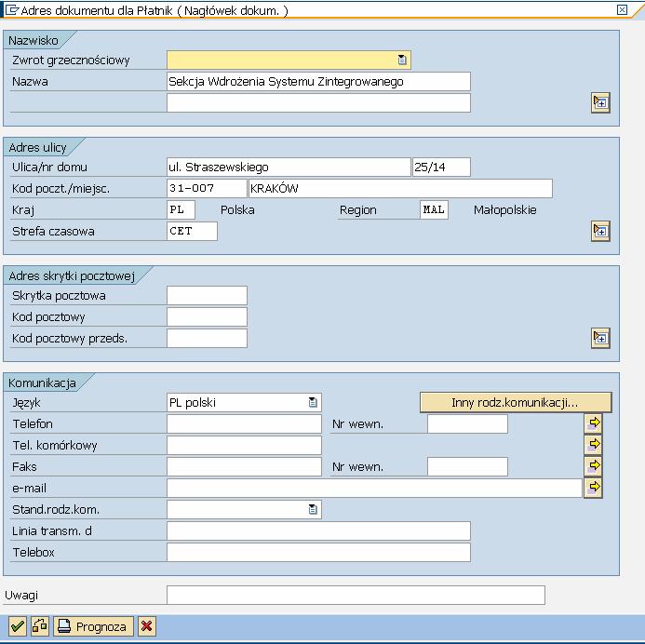
Task: Click the Uwagi comments field
Action: 356,595
